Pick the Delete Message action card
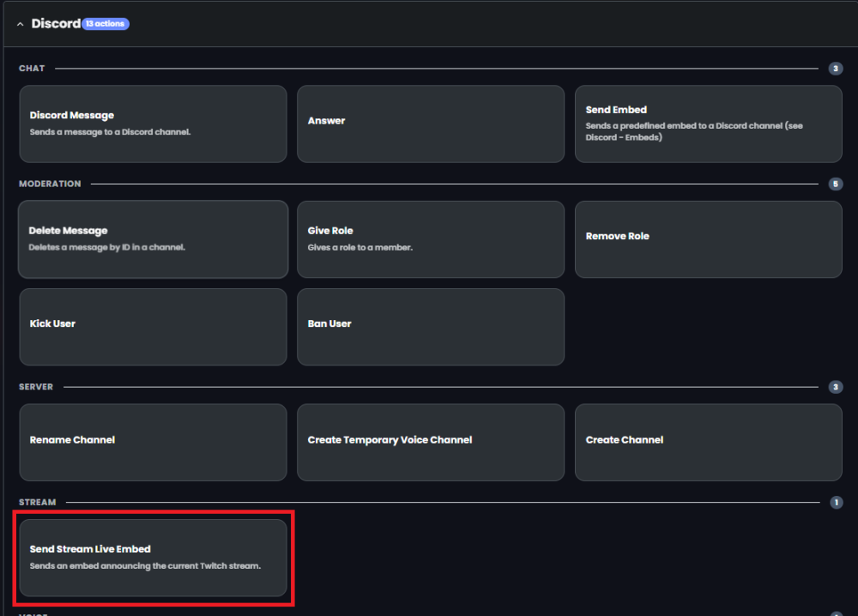This screenshot has height=616, width=858. tap(154, 239)
